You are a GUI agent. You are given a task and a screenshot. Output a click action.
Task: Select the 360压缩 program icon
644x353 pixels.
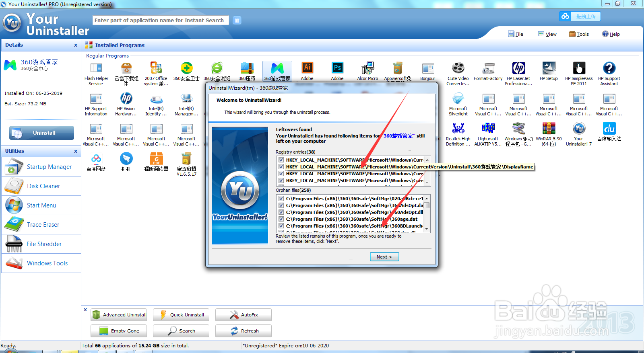[247, 68]
